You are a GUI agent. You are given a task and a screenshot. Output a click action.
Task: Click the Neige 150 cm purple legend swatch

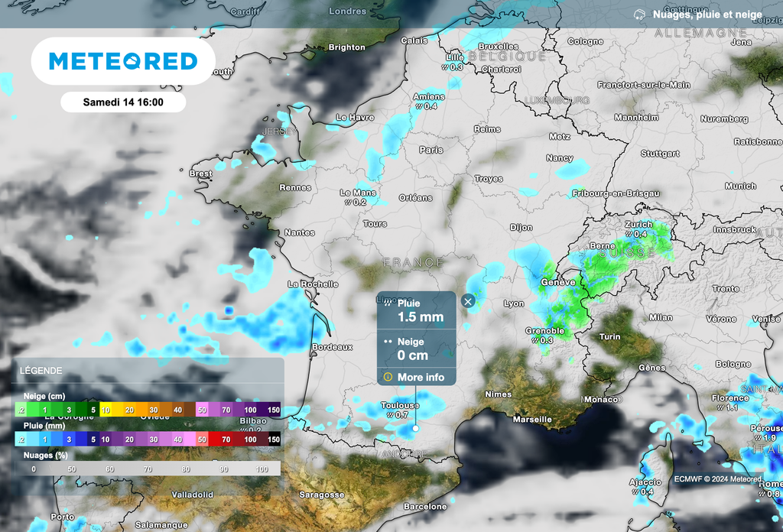(x=274, y=410)
